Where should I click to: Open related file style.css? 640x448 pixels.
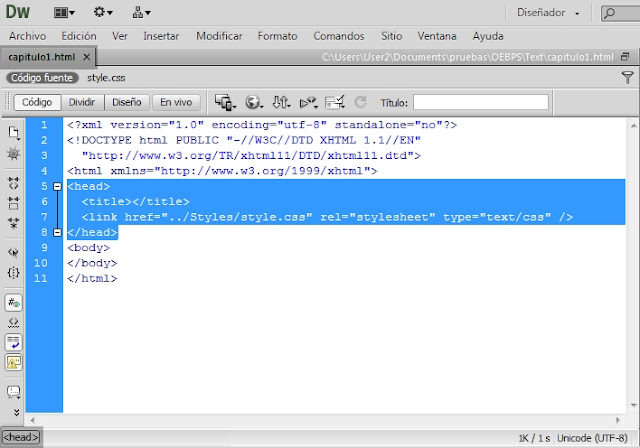click(106, 78)
